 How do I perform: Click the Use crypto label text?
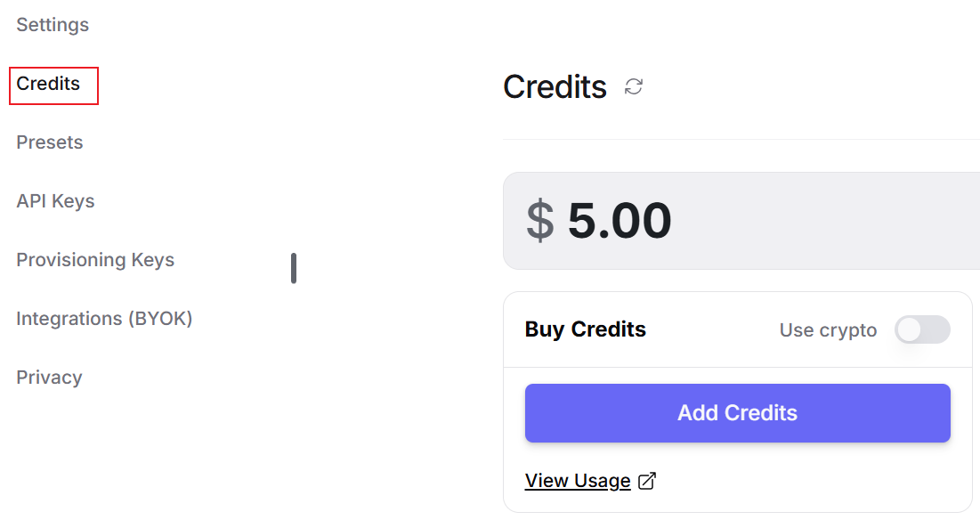tap(828, 330)
